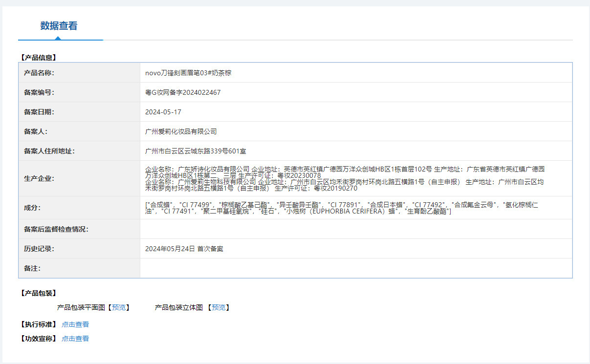The width and height of the screenshot is (590, 364).
Task: Click the 备案后监督检查情况 row label
Action: click(56, 229)
